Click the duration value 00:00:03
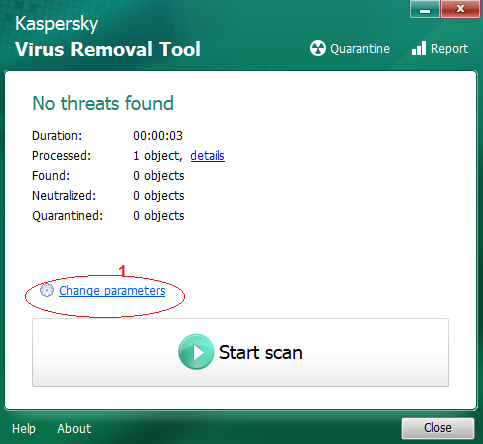The image size is (483, 444). [158, 136]
